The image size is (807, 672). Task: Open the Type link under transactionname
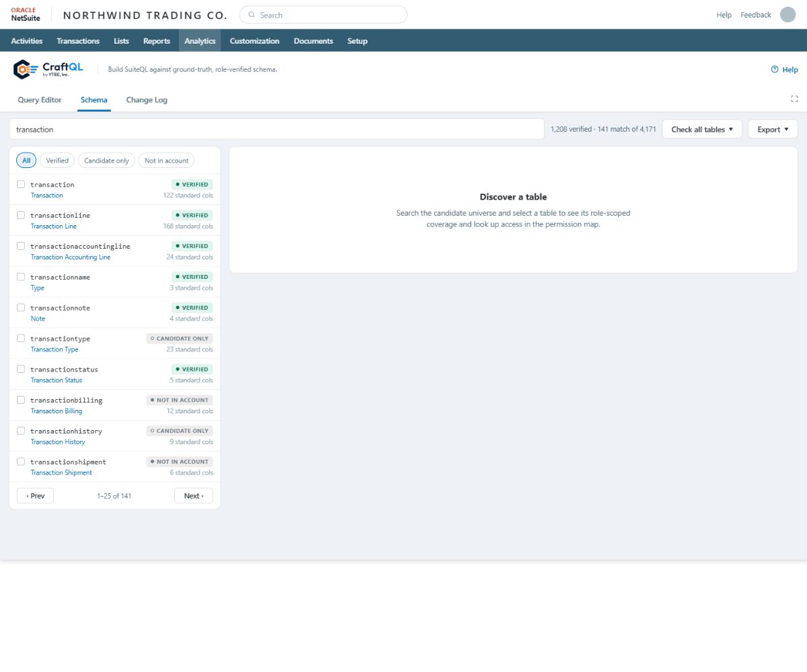(38, 288)
